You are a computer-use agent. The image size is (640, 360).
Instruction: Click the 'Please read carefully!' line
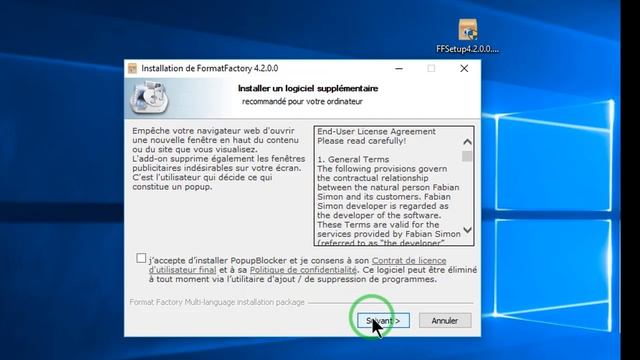click(x=362, y=141)
